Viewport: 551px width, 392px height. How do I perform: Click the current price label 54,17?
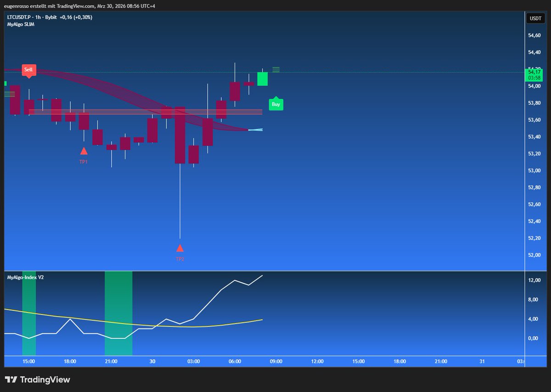[x=535, y=72]
